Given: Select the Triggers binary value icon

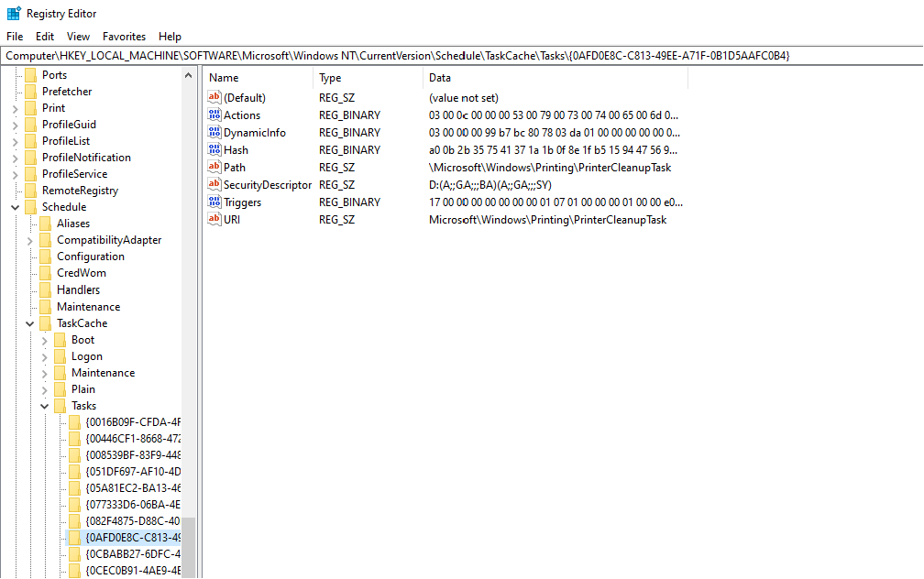Looking at the screenshot, I should (x=215, y=202).
